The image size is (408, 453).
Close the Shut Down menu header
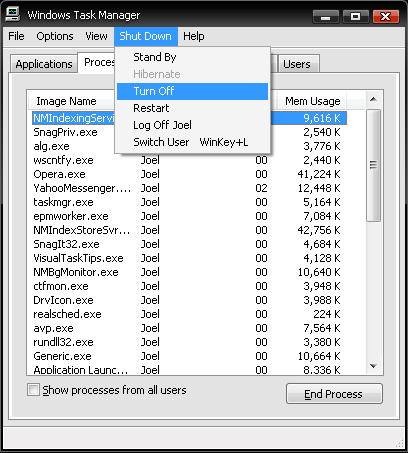[146, 36]
